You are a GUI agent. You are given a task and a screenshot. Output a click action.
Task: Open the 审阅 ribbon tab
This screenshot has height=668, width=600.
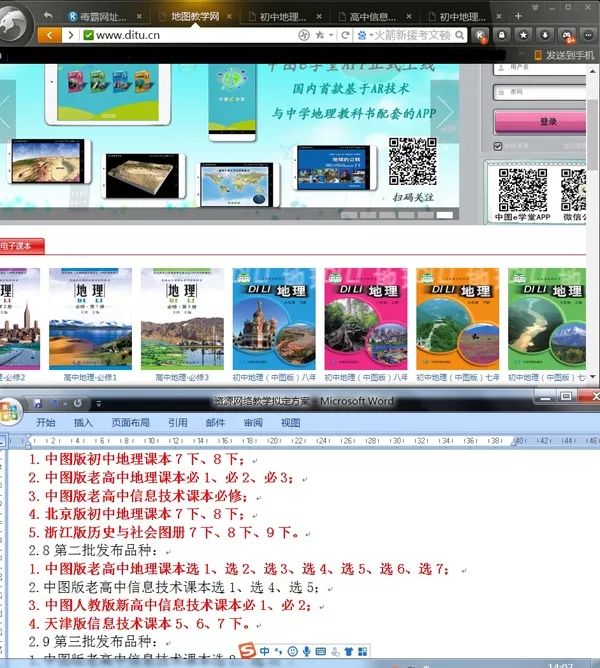(x=253, y=423)
